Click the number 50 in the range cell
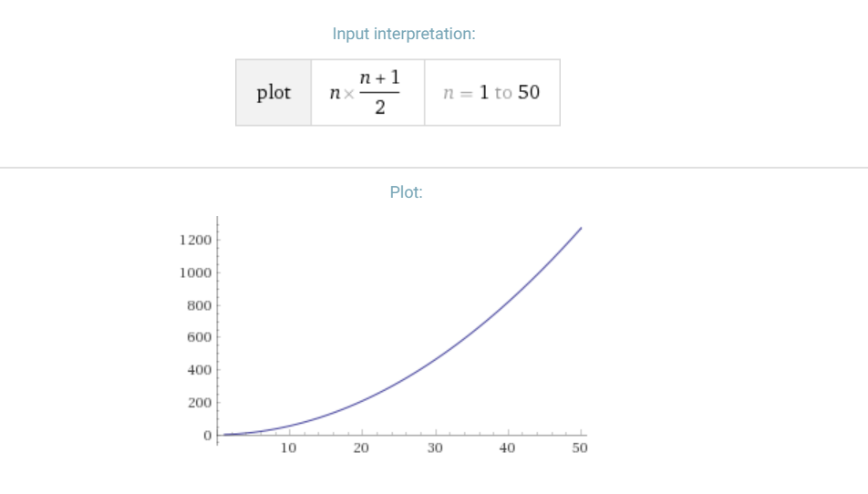This screenshot has width=868, height=494. [529, 93]
